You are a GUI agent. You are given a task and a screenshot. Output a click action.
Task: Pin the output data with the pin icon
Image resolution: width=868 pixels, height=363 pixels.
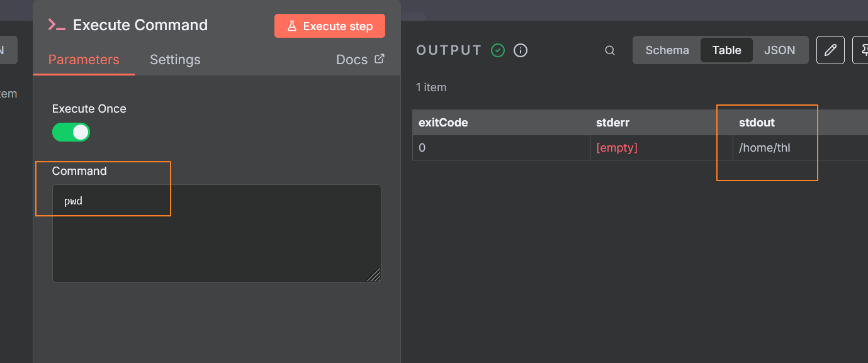pyautogui.click(x=861, y=50)
